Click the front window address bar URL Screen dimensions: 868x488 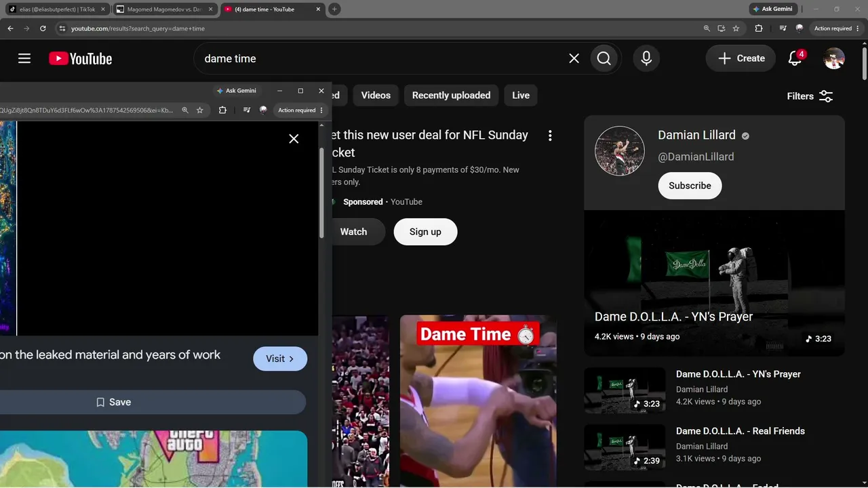pos(87,110)
